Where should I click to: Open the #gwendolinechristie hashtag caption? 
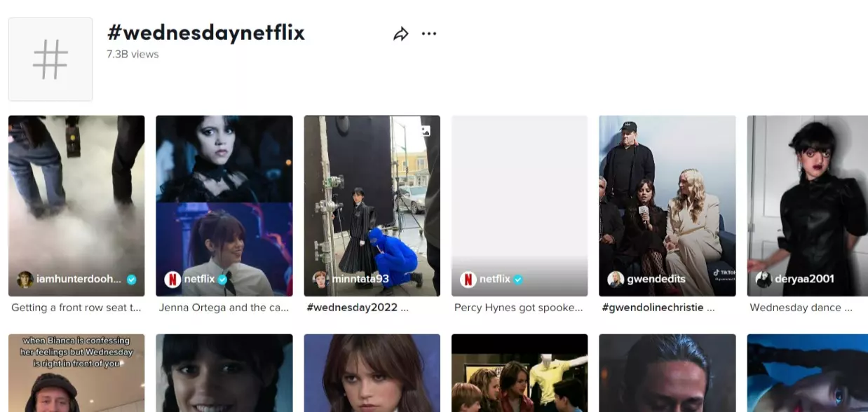[659, 307]
